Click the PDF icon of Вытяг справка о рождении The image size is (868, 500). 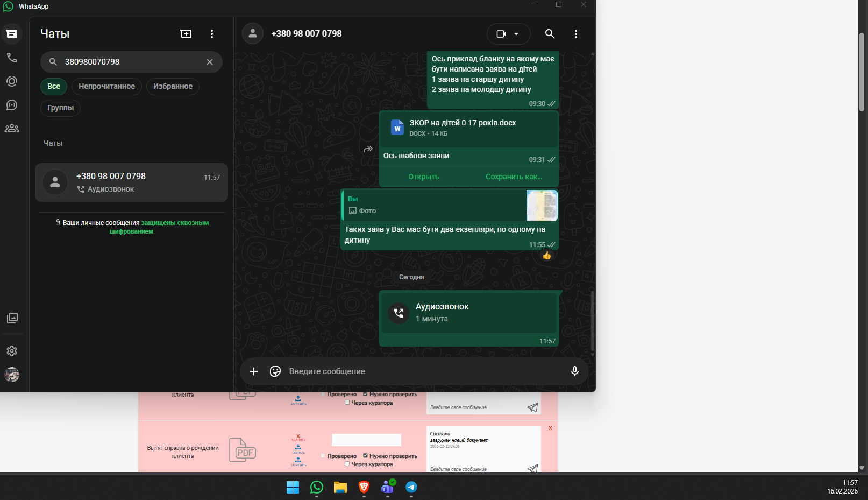point(243,450)
